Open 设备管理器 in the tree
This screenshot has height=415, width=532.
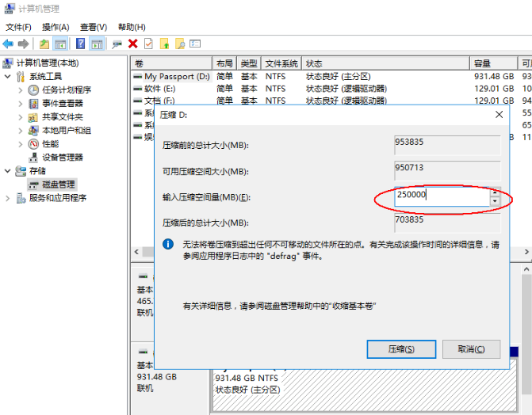point(63,157)
